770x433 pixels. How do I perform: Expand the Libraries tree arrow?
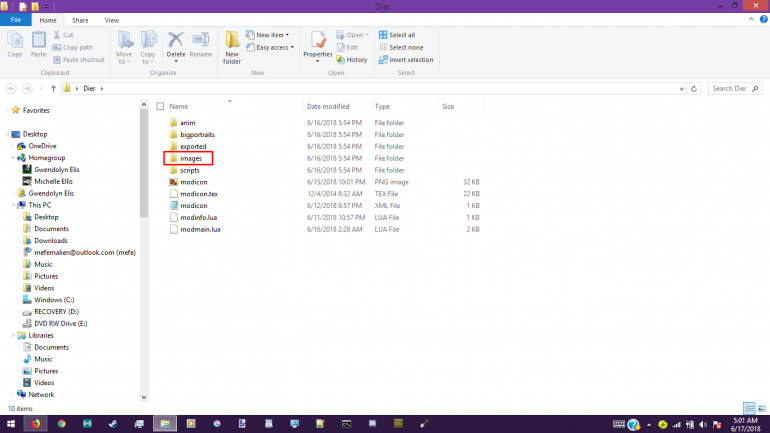(11, 335)
